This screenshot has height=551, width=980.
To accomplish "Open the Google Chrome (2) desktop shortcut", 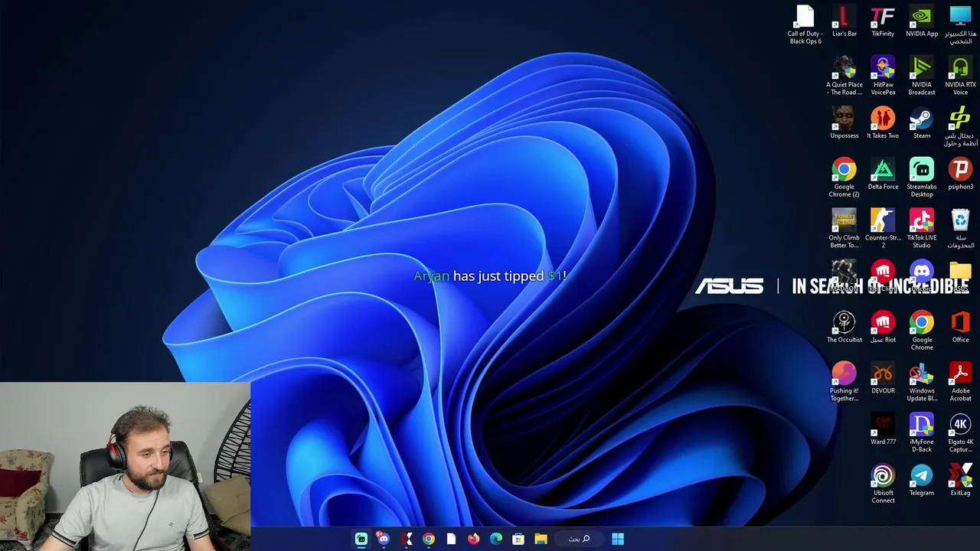I will pos(844,178).
